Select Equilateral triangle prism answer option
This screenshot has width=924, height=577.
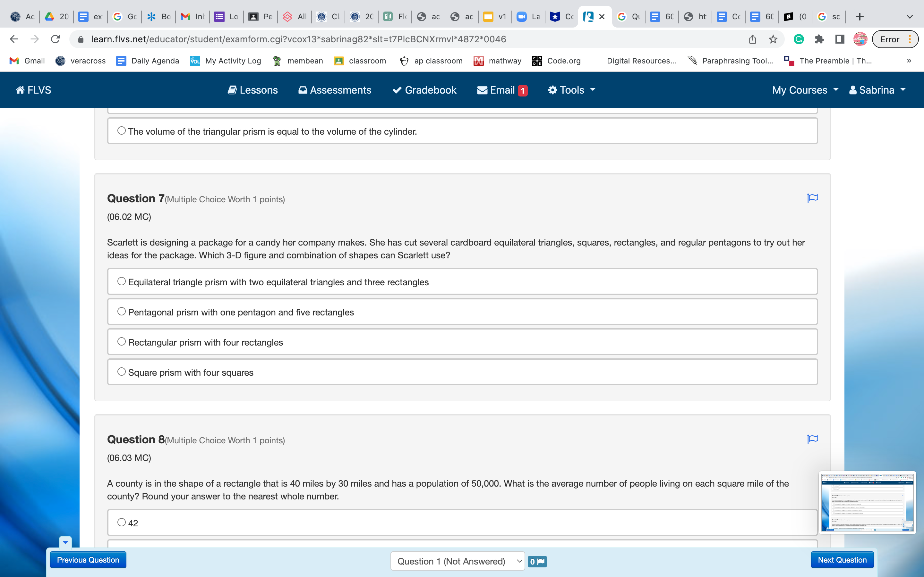coord(121,282)
